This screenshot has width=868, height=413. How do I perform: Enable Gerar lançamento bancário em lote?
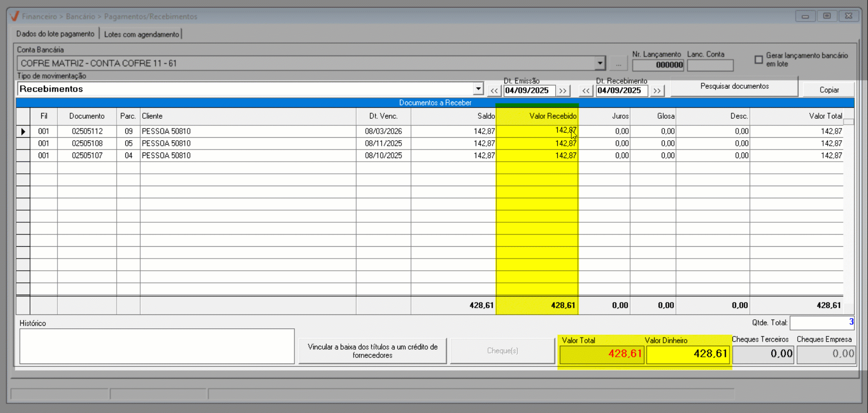point(758,60)
